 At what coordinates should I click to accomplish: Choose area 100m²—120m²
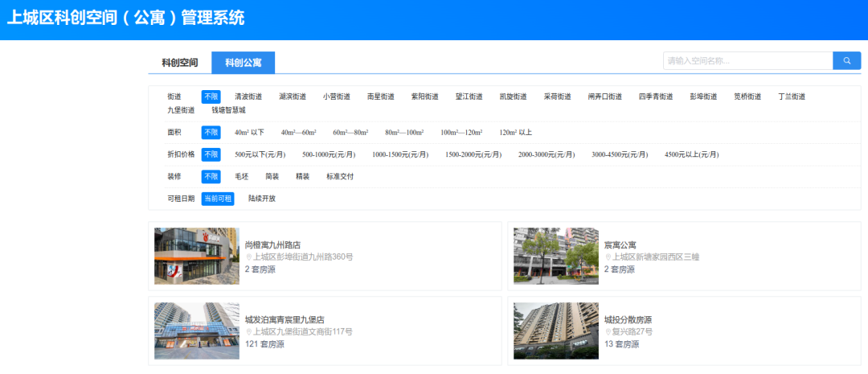[461, 133]
